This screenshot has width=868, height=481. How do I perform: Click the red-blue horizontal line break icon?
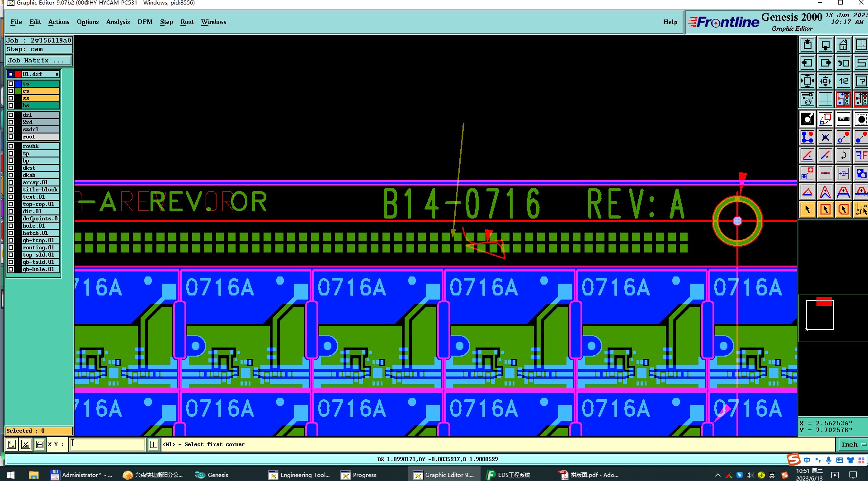826,173
